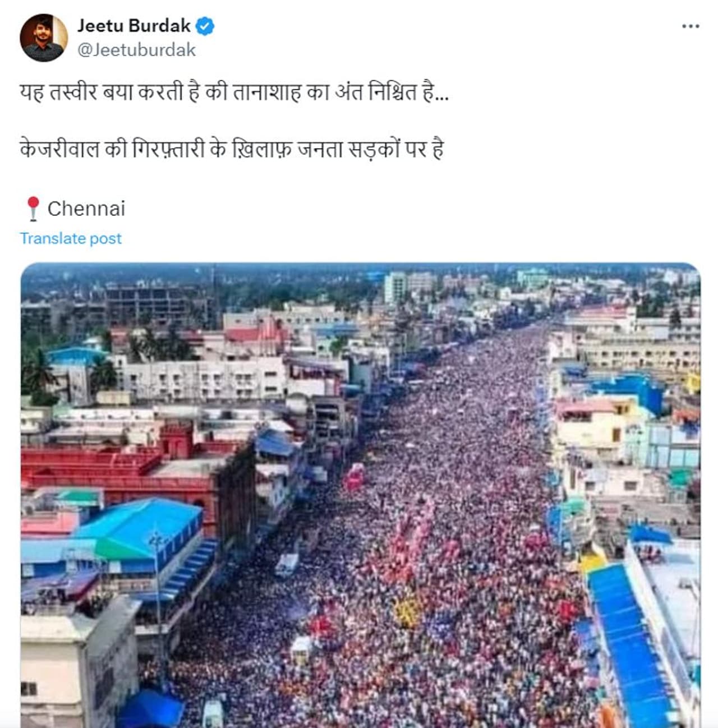
Task: Open the @Jeetuburdak handle link
Action: (136, 50)
